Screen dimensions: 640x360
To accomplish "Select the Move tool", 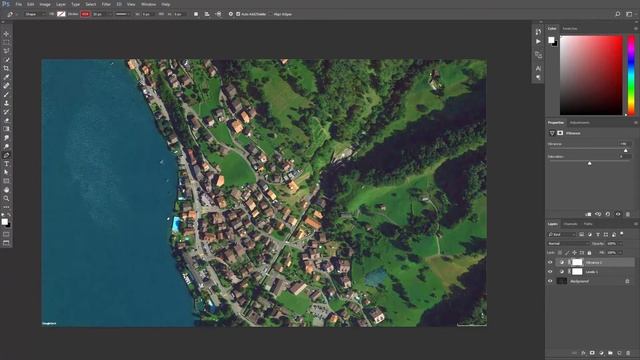I will point(6,34).
